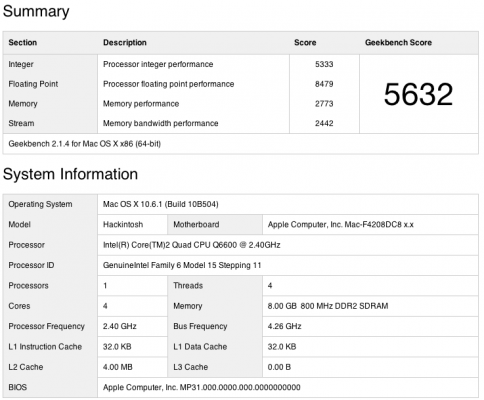Select the 2.40 GHz frequency value

tap(120, 326)
